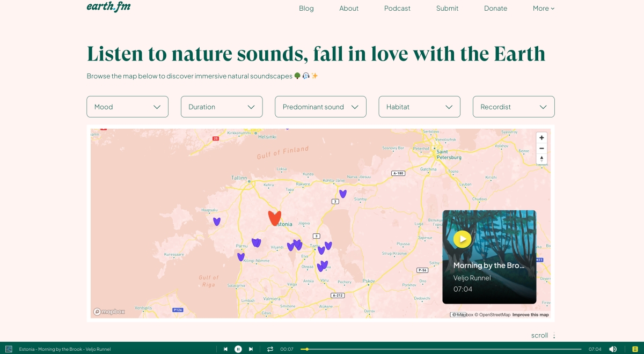Viewport: 644px width, 354px height.
Task: Select the large orange map marker
Action: pos(274,217)
